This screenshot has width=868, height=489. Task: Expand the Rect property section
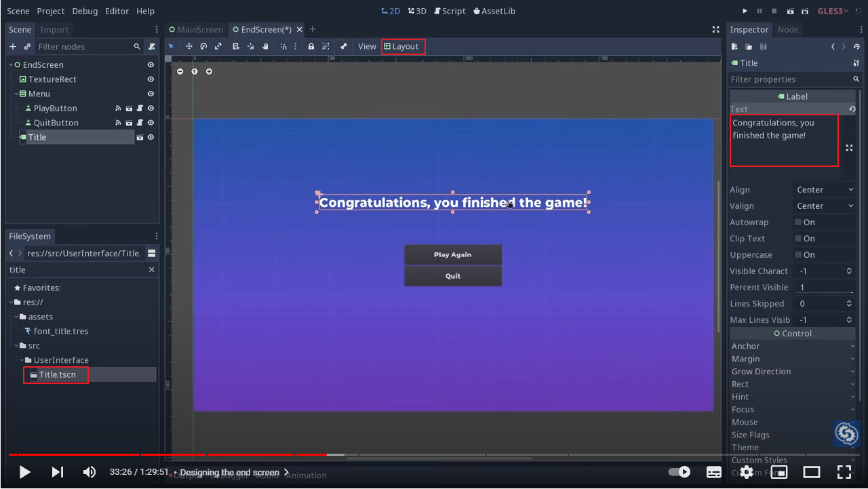(x=793, y=384)
